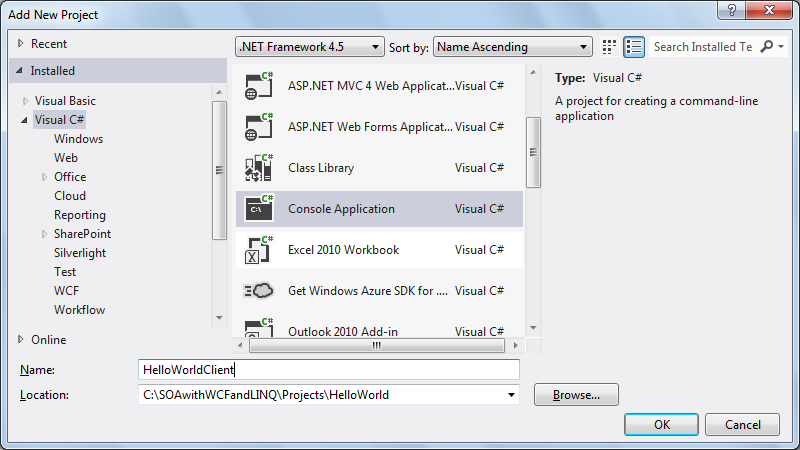This screenshot has width=800, height=450.
Task: Open the dialog help question mark
Action: (x=731, y=10)
